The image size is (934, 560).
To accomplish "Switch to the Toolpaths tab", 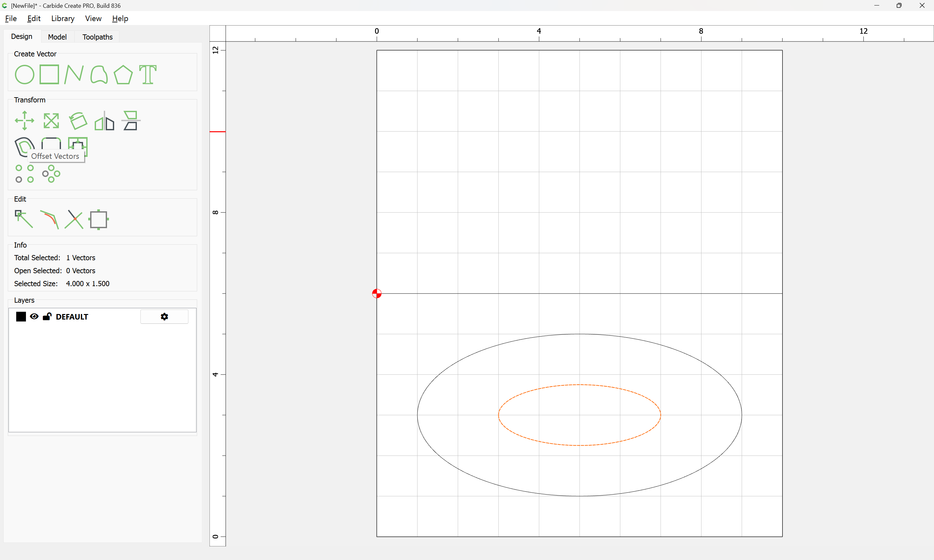I will (x=97, y=37).
